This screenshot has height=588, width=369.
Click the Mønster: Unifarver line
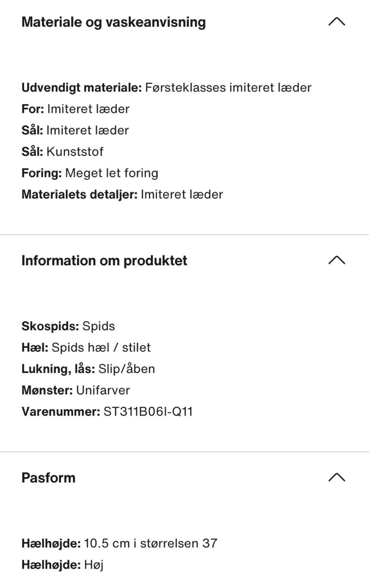tap(75, 390)
